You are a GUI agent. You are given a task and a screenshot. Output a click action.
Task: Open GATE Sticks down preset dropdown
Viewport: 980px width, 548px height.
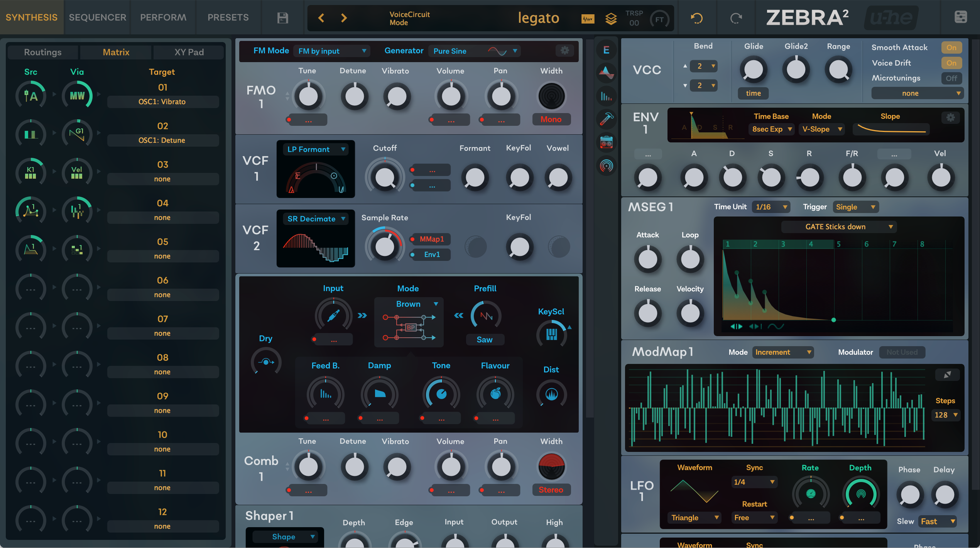[x=839, y=227]
